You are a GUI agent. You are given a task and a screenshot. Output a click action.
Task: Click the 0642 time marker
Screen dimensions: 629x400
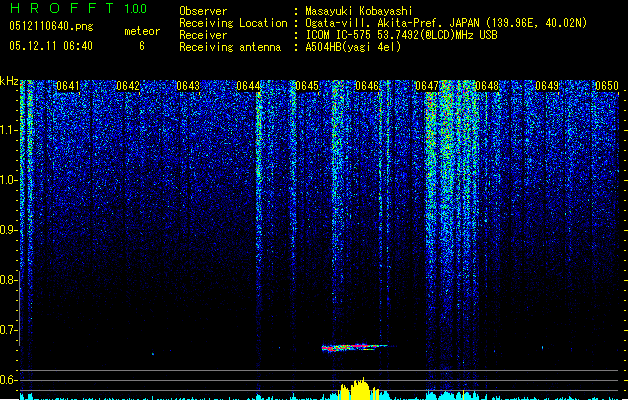(x=128, y=86)
